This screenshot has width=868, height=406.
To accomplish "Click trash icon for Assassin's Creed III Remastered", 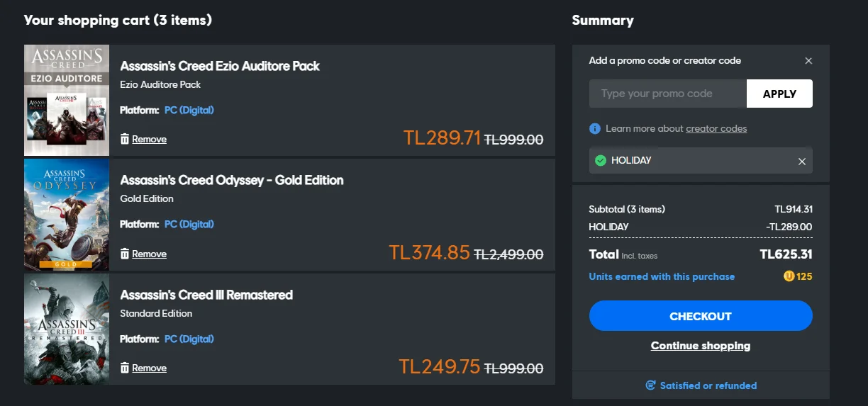I will 125,368.
